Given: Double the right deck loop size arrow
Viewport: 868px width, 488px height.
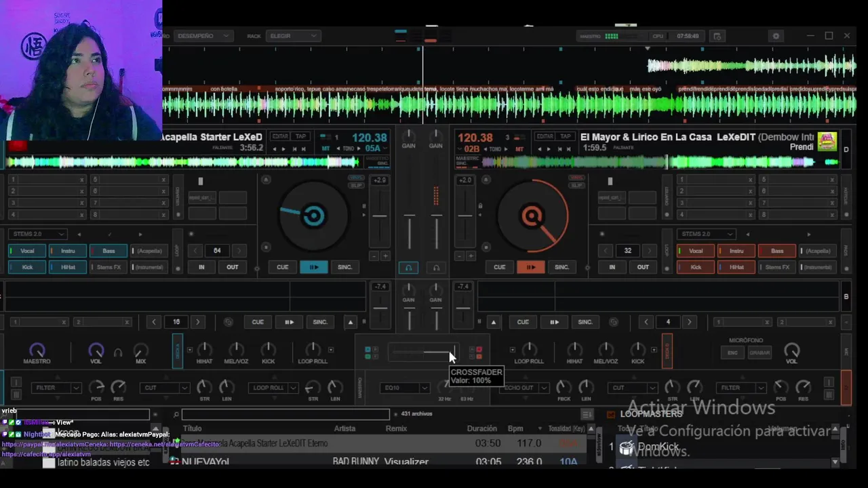Looking at the screenshot, I should [x=649, y=251].
